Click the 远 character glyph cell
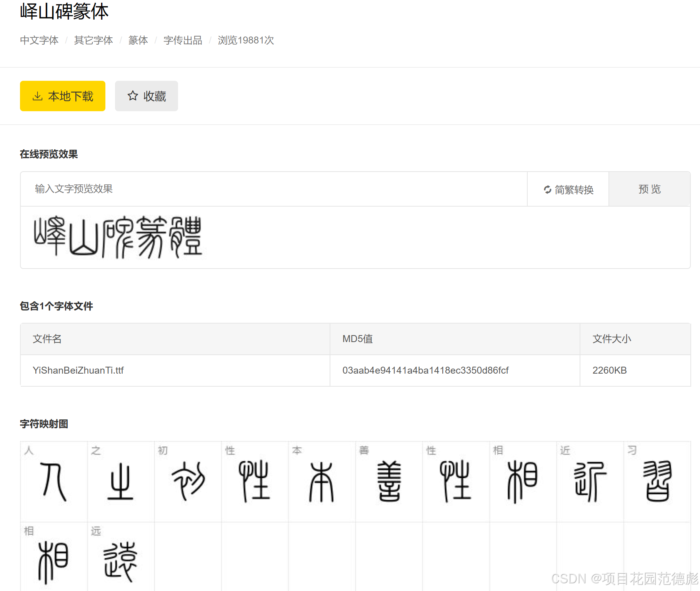This screenshot has width=700, height=591. (121, 556)
